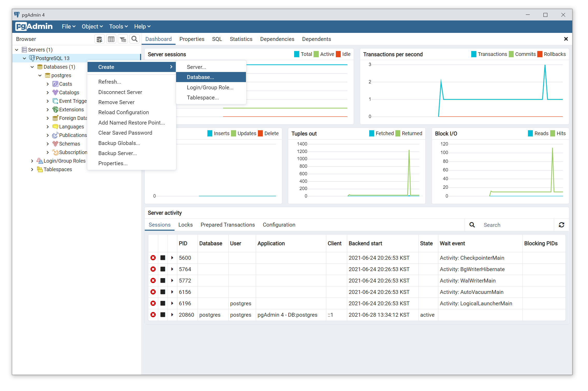Select Disconnect Server menu entry
Viewport: 588px width, 391px height.
pos(120,92)
